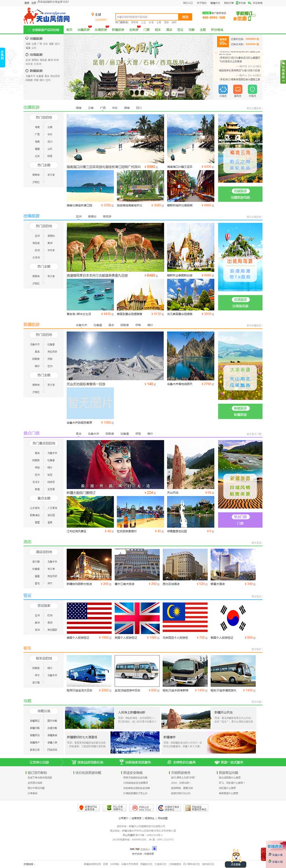Open the 分享到 share side tab
This screenshot has height=868, width=286.
click(2, 58)
